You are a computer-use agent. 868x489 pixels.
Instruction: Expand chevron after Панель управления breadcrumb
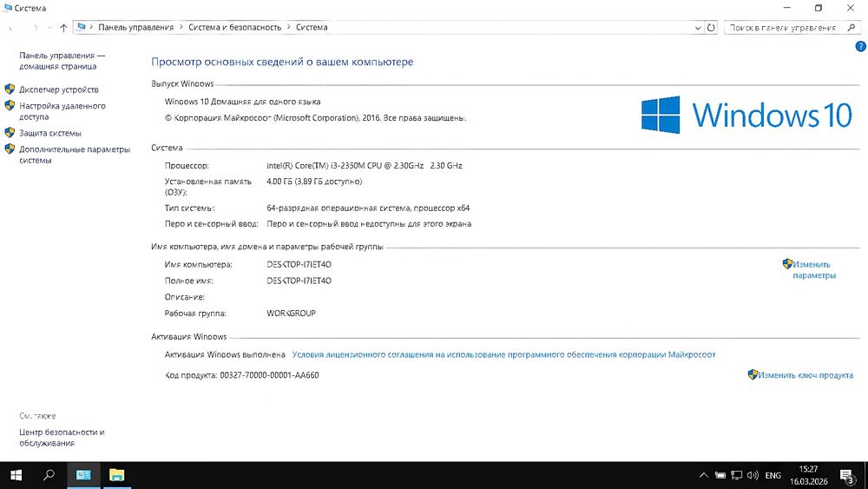(181, 27)
